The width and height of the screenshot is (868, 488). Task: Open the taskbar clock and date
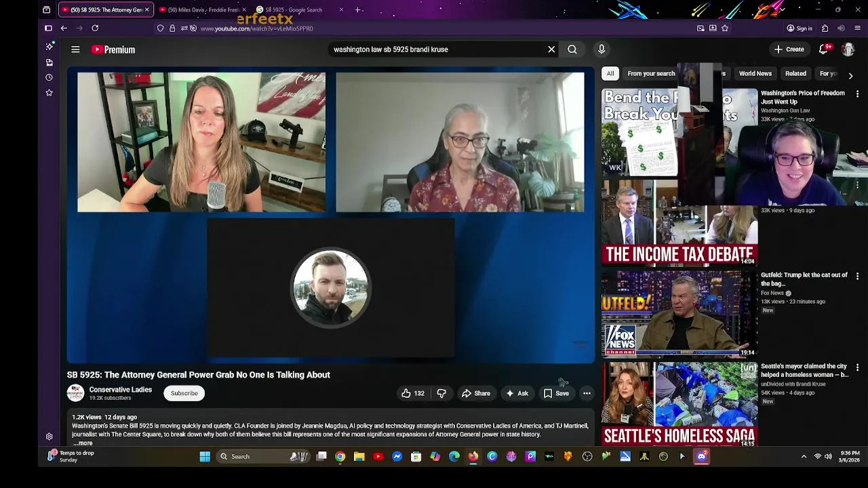pos(849,457)
